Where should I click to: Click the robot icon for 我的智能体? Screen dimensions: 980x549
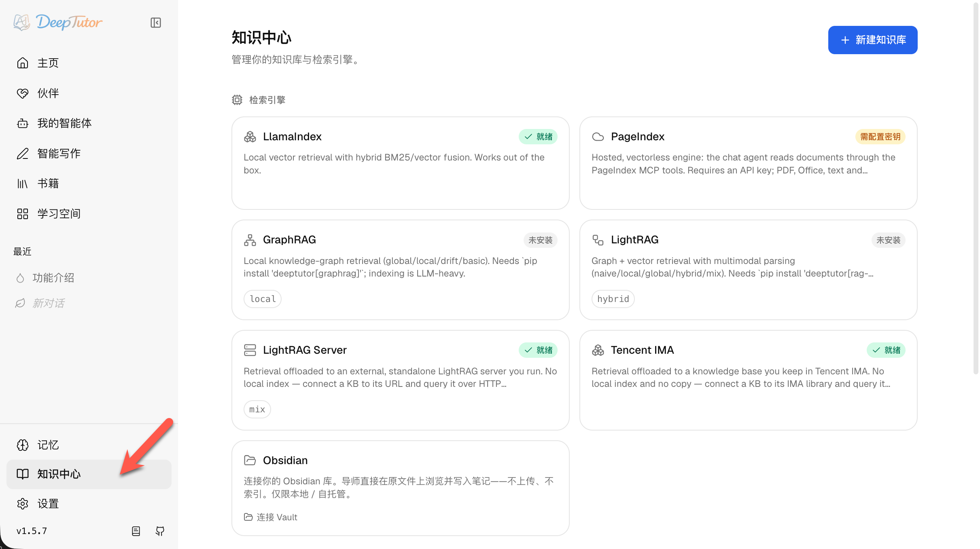(23, 123)
